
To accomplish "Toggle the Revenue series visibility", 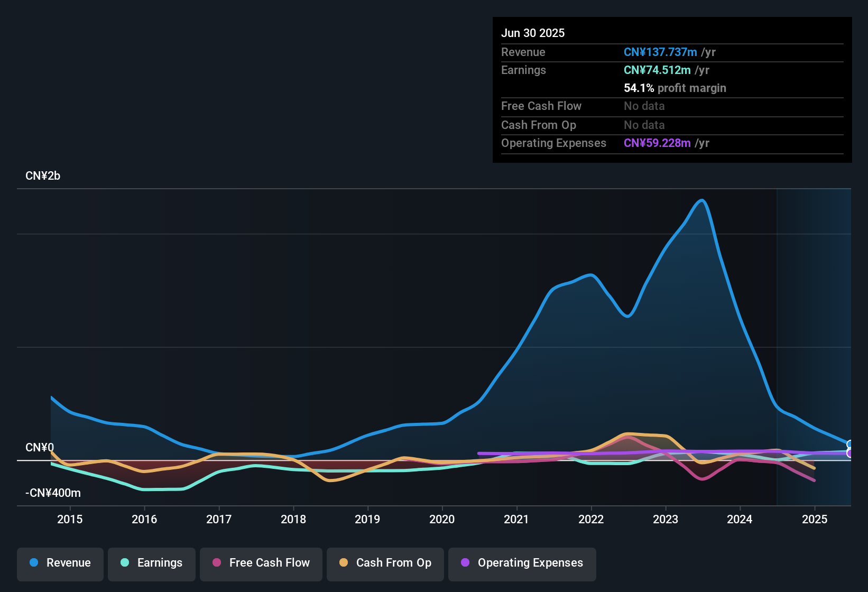I will point(60,563).
